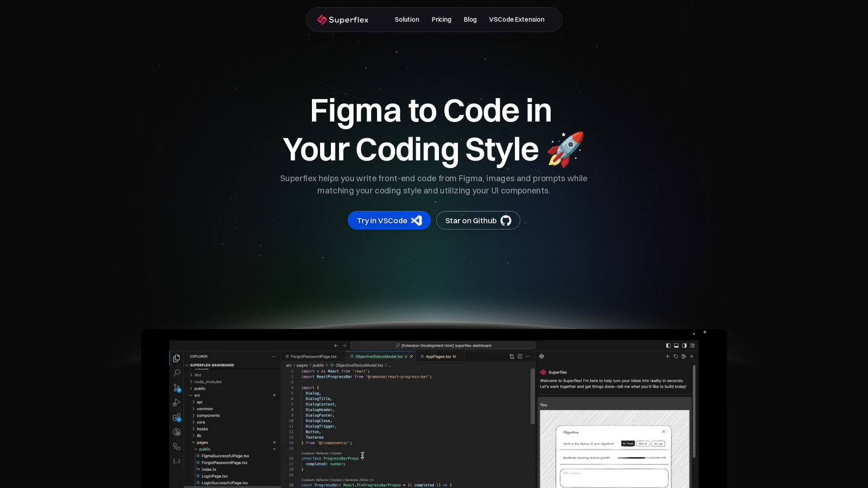Click the Superflex logo in the navbar
This screenshot has height=488, width=868.
pos(342,20)
